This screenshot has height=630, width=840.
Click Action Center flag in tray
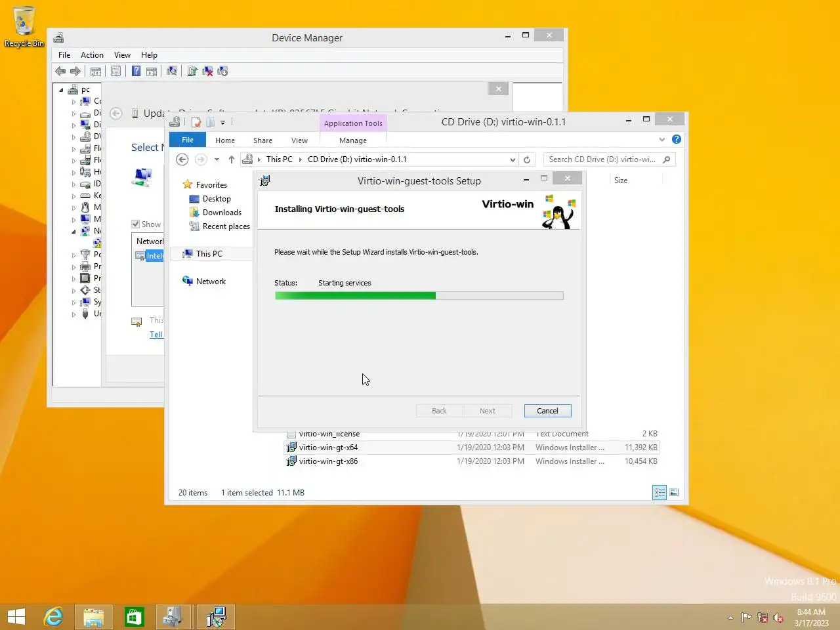click(x=747, y=618)
